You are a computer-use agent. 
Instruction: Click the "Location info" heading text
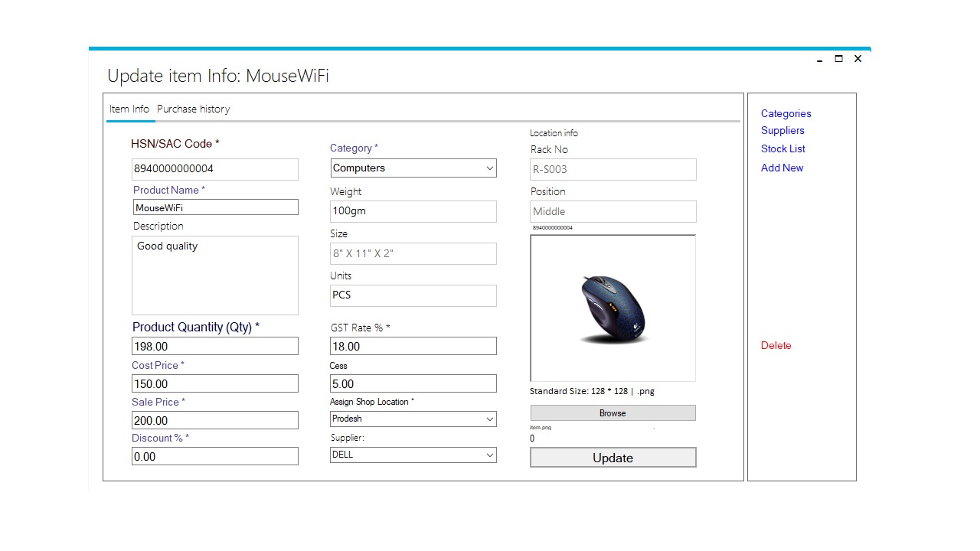coord(554,133)
